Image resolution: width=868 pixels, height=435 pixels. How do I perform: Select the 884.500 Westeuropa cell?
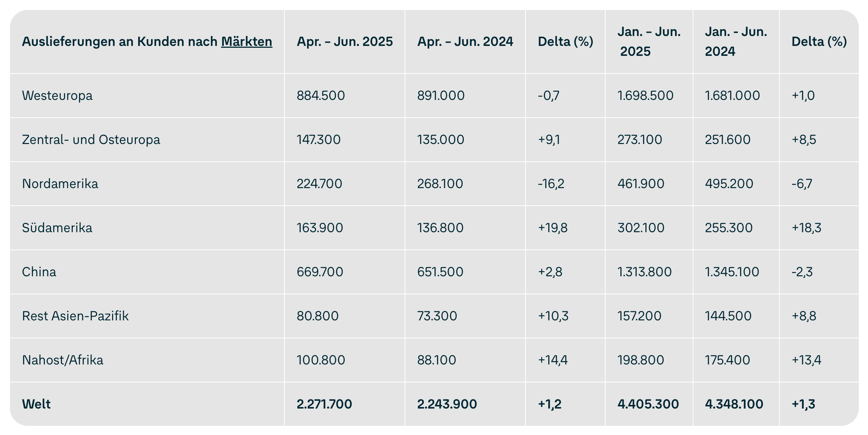[321, 96]
